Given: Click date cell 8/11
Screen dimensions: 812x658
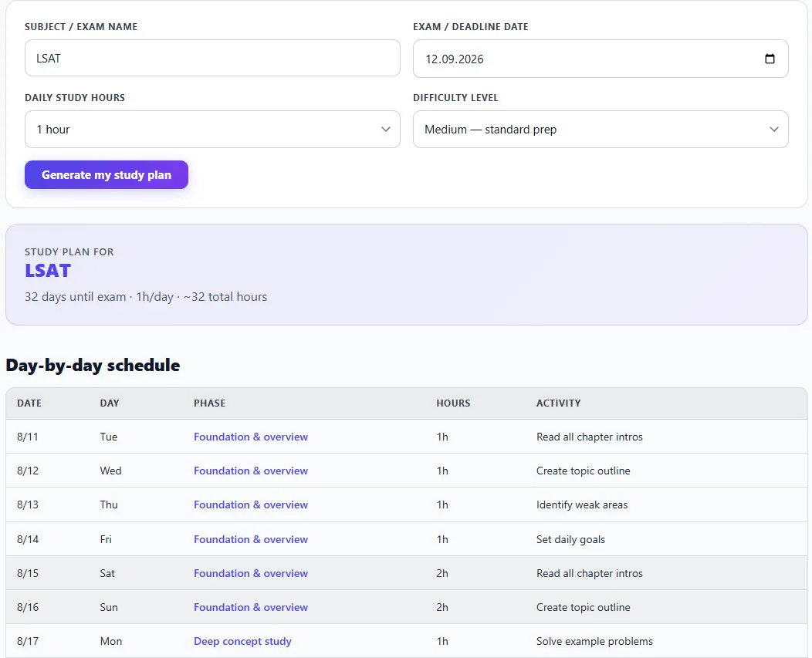Looking at the screenshot, I should point(28,437).
